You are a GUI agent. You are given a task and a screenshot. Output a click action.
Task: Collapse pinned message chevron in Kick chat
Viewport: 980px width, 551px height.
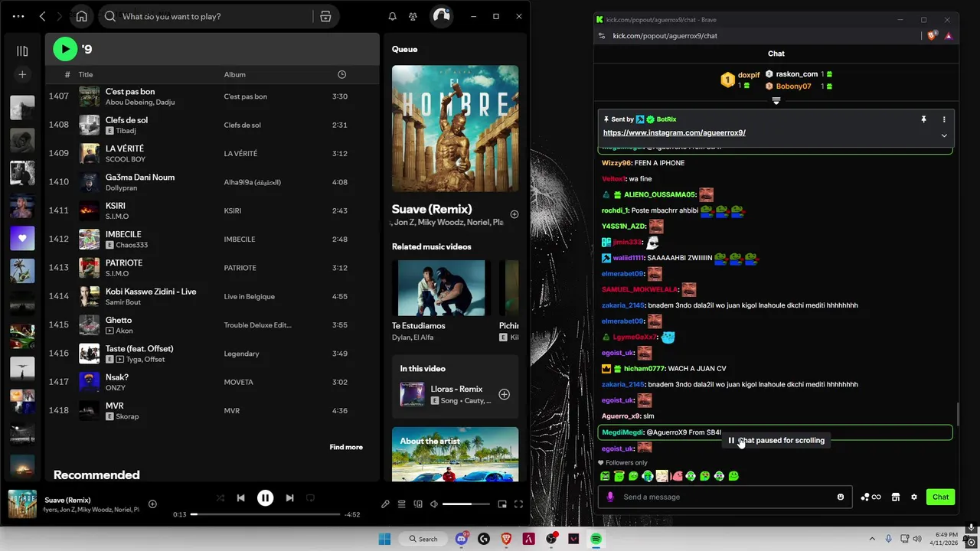(944, 135)
